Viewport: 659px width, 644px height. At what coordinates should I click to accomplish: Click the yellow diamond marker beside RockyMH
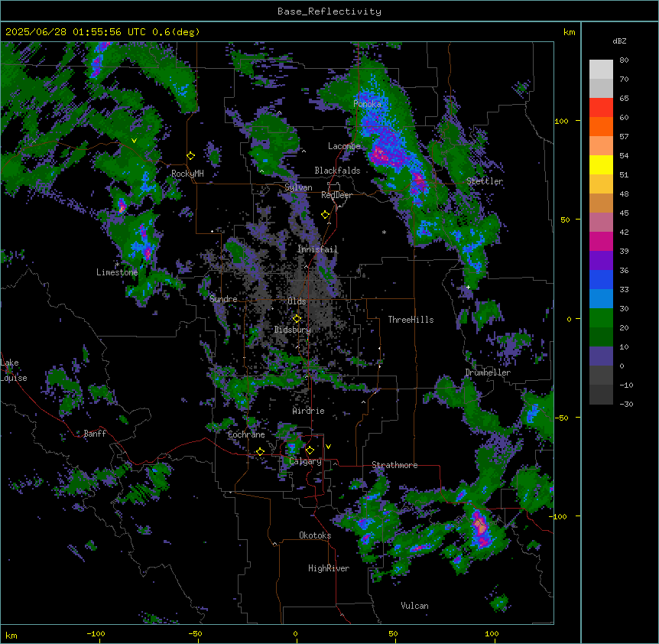coord(190,156)
